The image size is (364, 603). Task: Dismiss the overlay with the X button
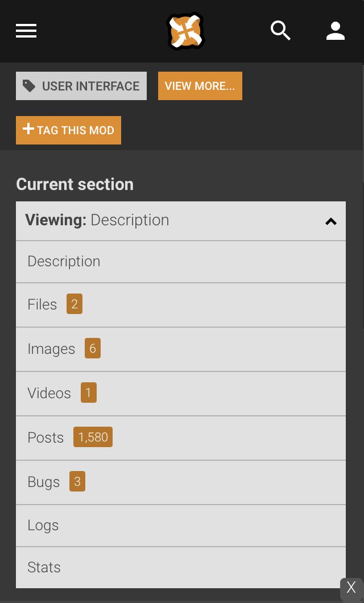click(351, 588)
